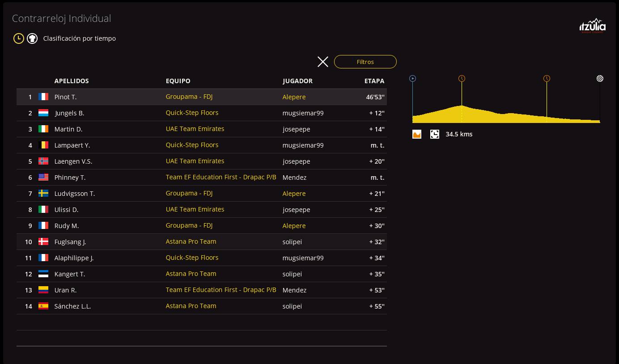Click the Clasificación por tiempo label

pos(80,38)
